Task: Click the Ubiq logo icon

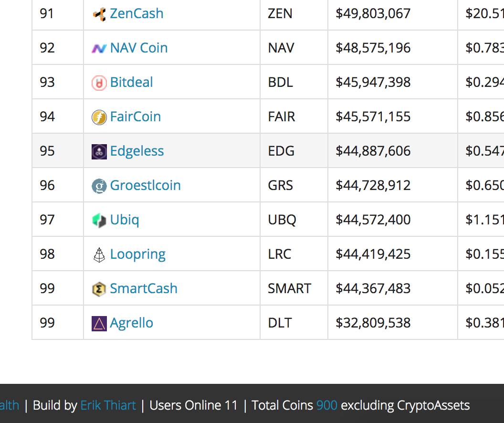Action: (x=99, y=220)
